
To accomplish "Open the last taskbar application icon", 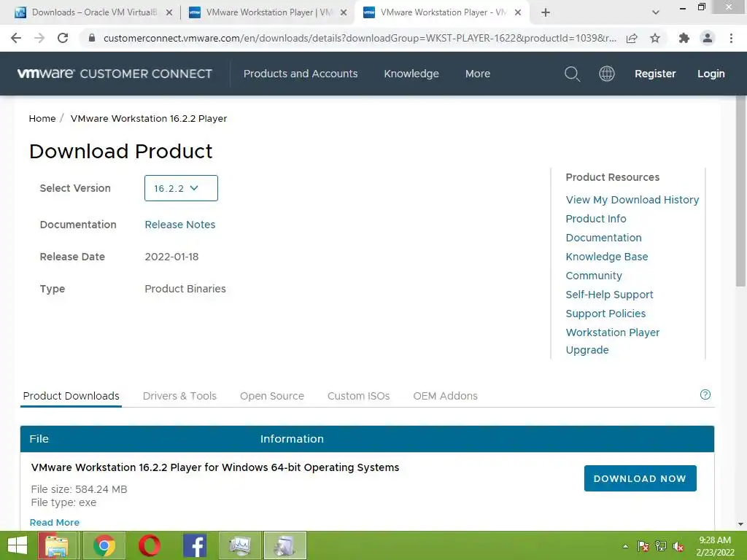I will (x=285, y=545).
